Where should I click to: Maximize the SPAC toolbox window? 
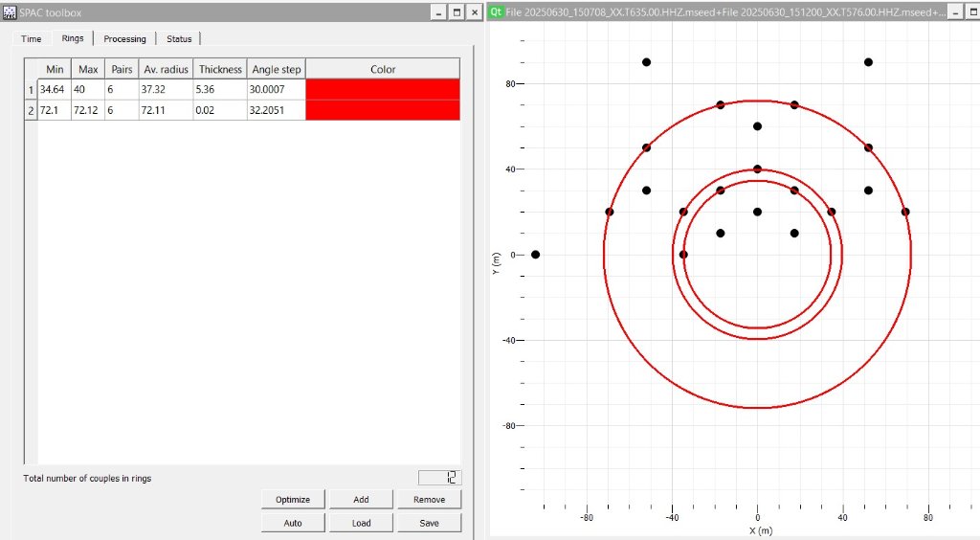pos(457,12)
